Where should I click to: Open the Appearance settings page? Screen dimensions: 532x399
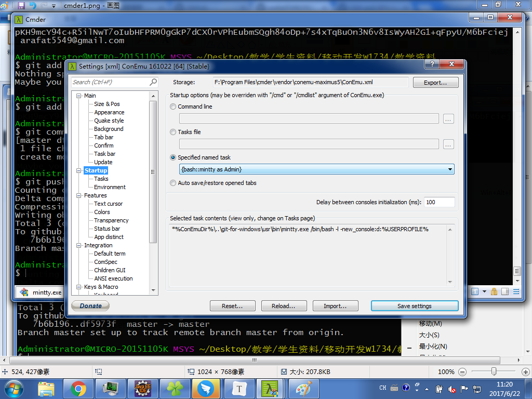[x=109, y=112]
